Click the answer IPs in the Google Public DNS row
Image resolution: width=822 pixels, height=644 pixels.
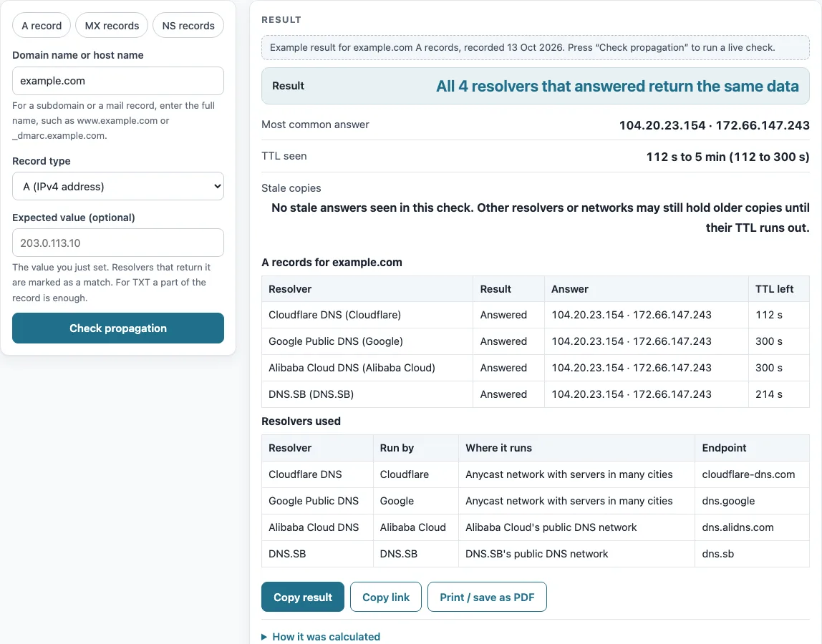(x=632, y=341)
